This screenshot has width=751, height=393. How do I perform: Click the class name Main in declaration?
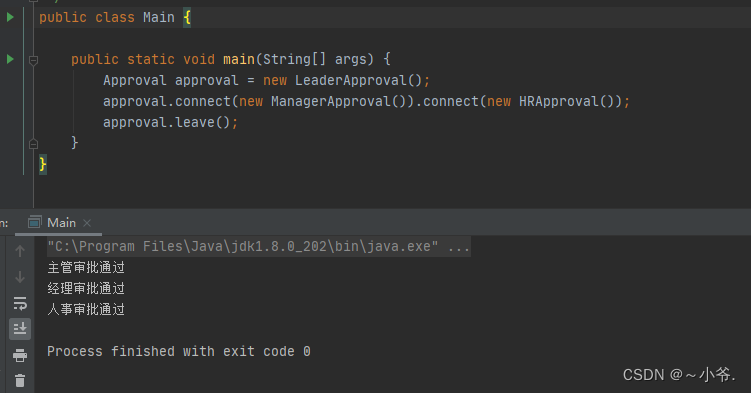click(159, 18)
